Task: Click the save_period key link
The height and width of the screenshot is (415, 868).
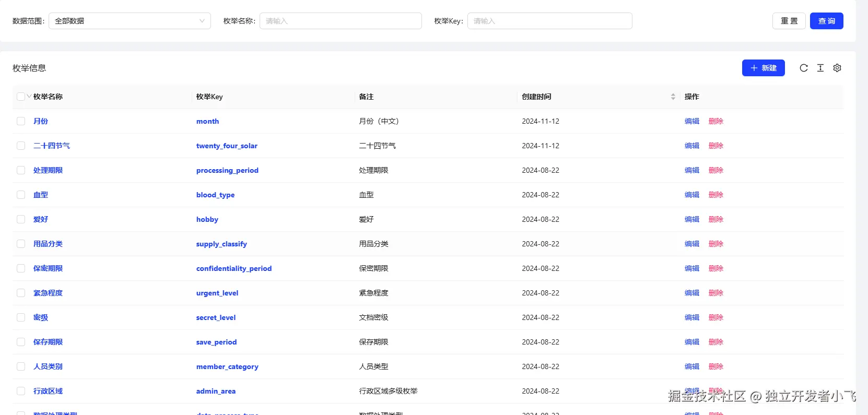Action: coord(216,342)
